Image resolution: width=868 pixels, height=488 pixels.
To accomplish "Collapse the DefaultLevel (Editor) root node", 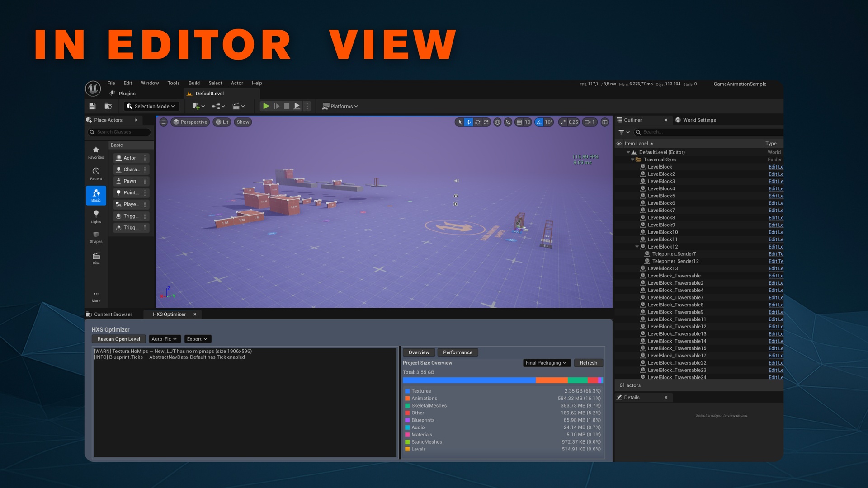I will coord(628,152).
